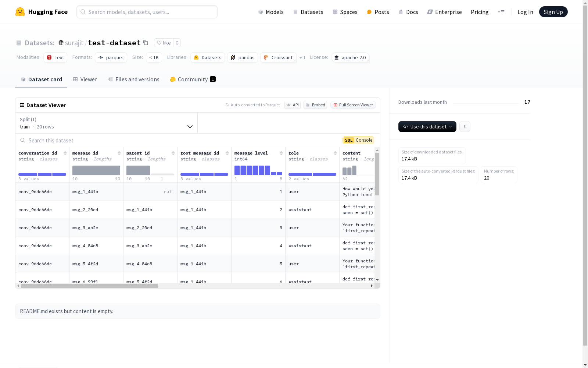
Task: Click the Sign Up button
Action: click(x=553, y=12)
